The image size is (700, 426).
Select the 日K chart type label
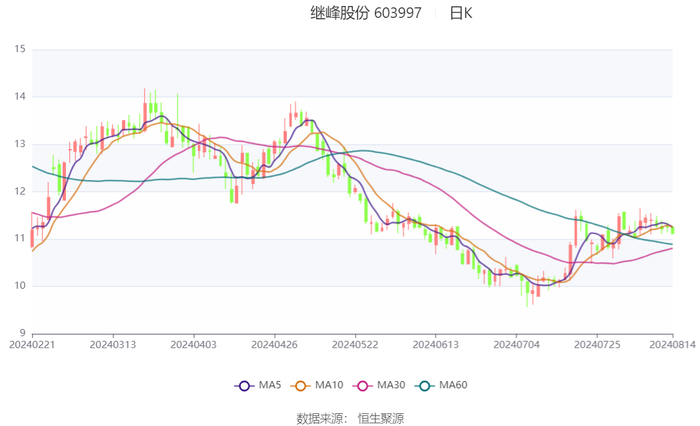click(x=461, y=13)
